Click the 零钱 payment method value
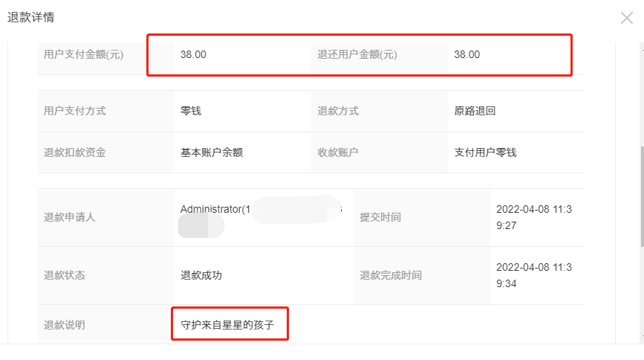Viewport: 644px width, 360px height. click(191, 111)
